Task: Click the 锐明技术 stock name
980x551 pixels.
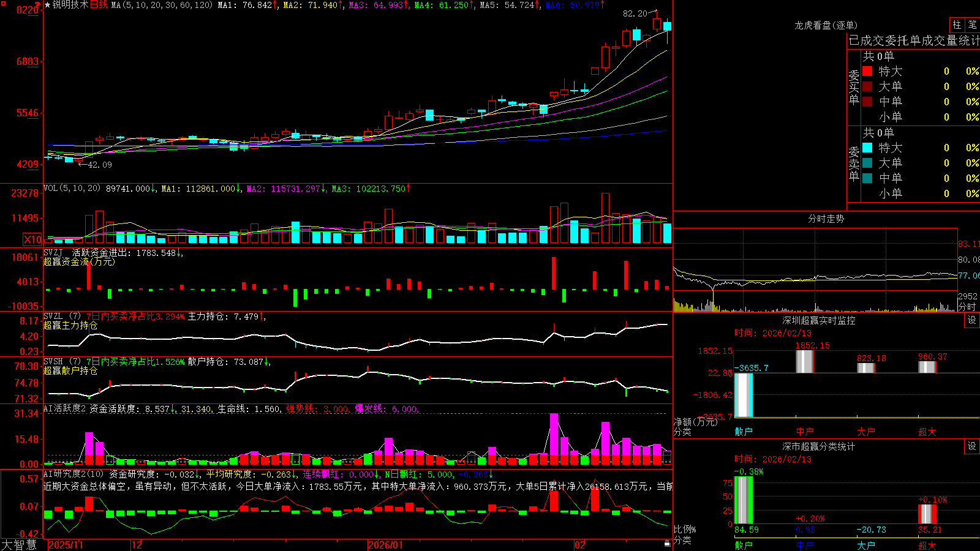Action: tap(70, 5)
